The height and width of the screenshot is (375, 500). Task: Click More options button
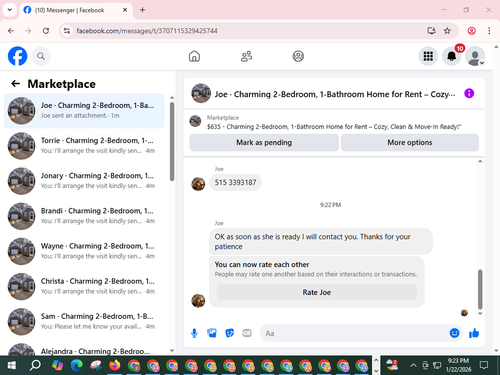point(410,143)
